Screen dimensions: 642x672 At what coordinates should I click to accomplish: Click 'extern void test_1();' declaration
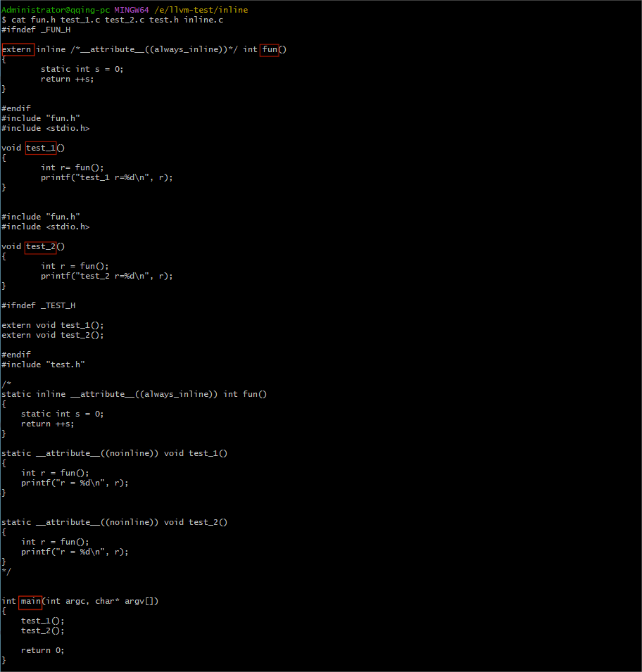[53, 325]
